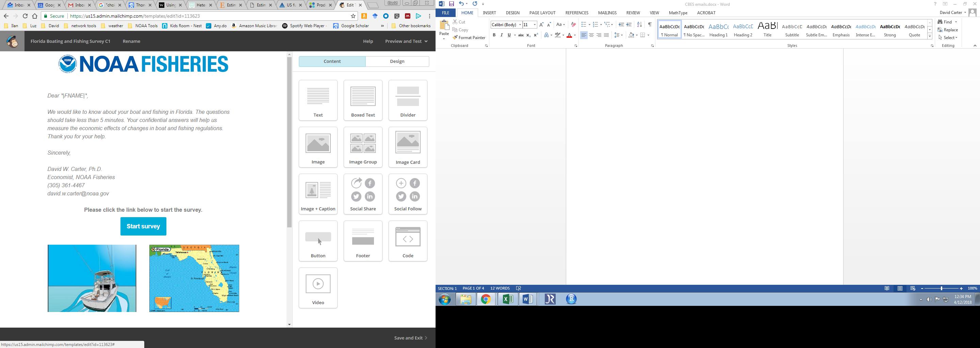This screenshot has height=348, width=980.
Task: Open the Preview and Test dropdown
Action: (406, 41)
